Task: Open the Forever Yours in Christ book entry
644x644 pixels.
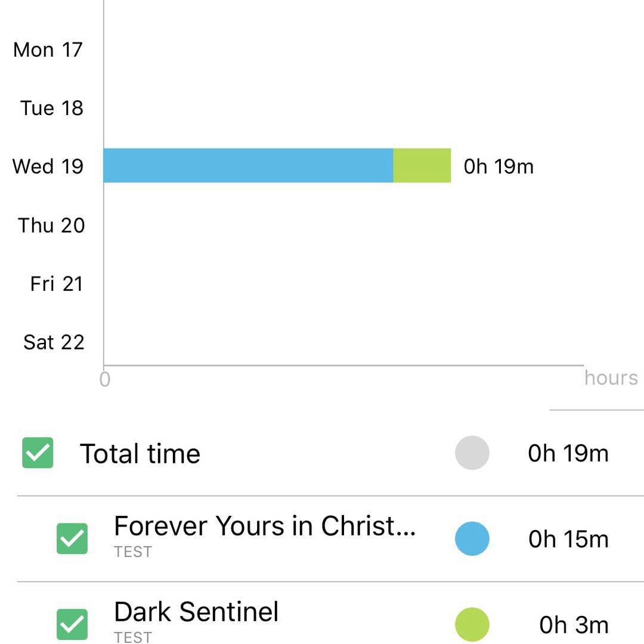Action: [264, 527]
